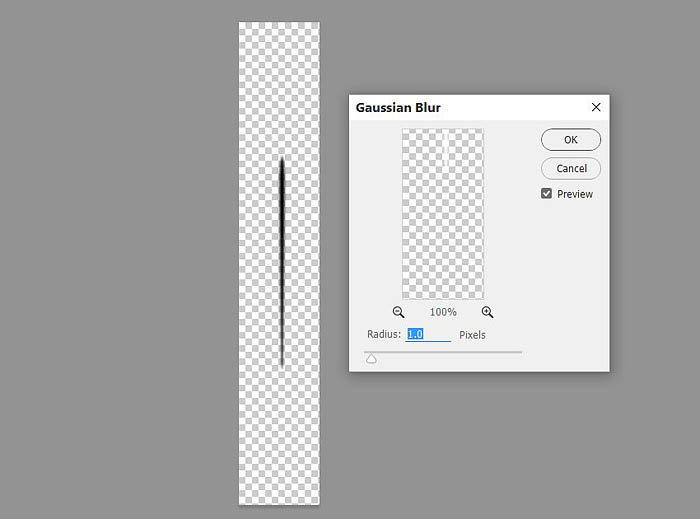
Task: Click OK in the Gaussian Blur dialog
Action: (571, 140)
